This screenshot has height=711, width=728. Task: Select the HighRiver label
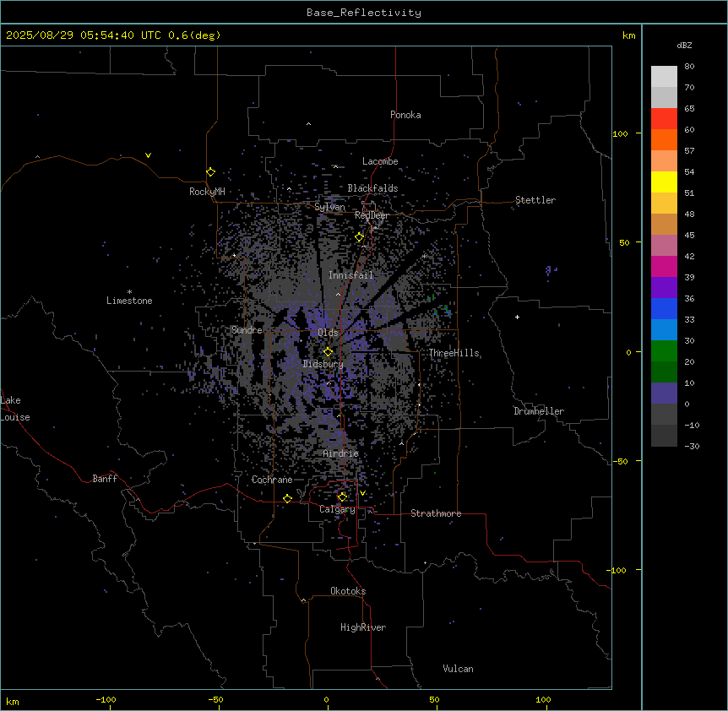[x=363, y=627]
